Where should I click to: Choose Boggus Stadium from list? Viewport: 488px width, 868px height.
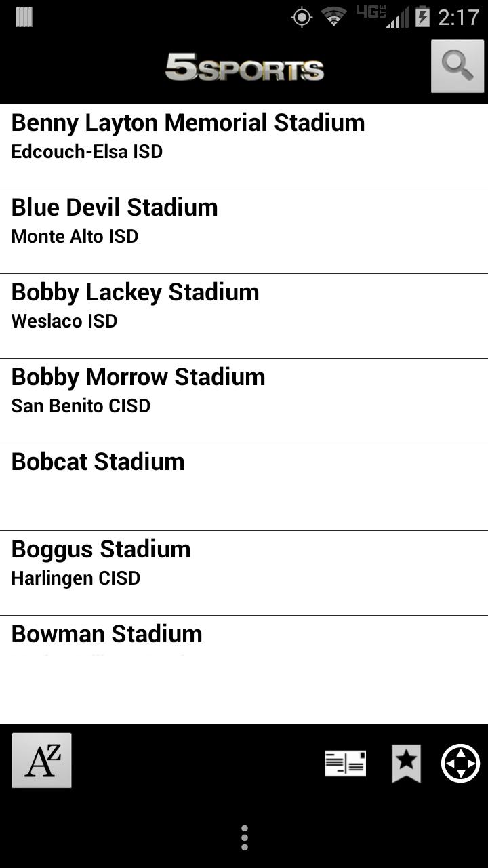pyautogui.click(x=101, y=549)
